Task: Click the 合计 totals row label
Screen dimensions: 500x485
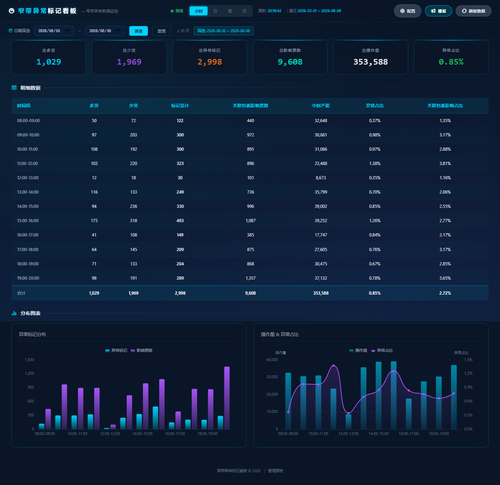Action: (x=21, y=293)
